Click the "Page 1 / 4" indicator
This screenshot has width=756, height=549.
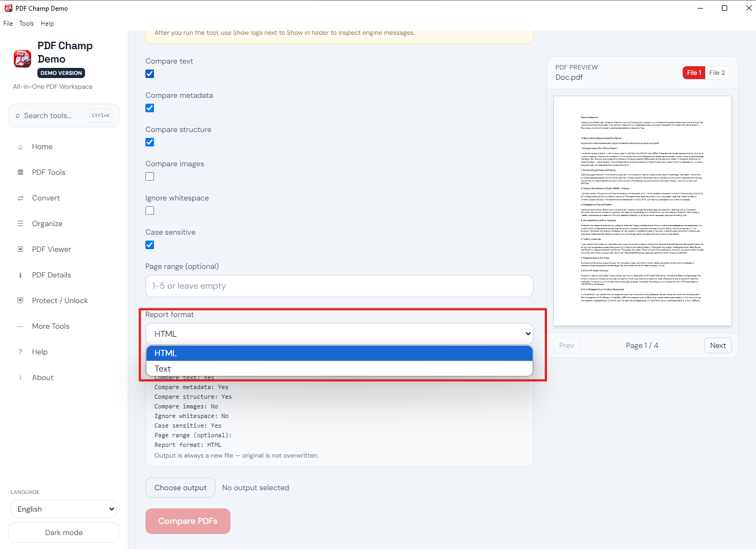(642, 345)
